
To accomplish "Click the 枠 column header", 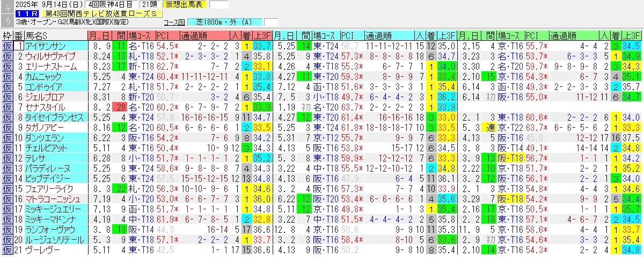I will (7, 36).
